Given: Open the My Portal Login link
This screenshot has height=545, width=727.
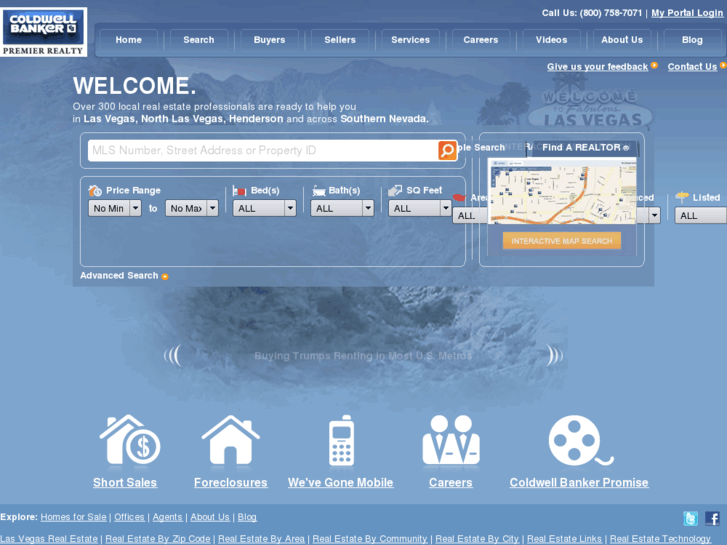Looking at the screenshot, I should click(687, 13).
